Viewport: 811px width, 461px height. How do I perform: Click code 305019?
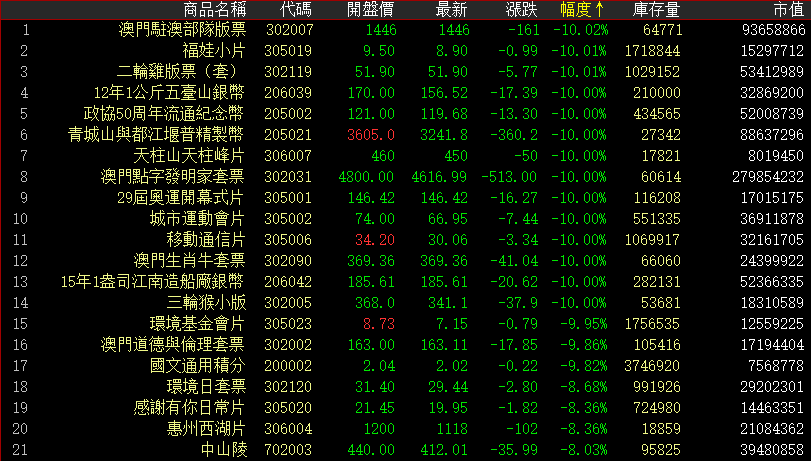point(288,51)
